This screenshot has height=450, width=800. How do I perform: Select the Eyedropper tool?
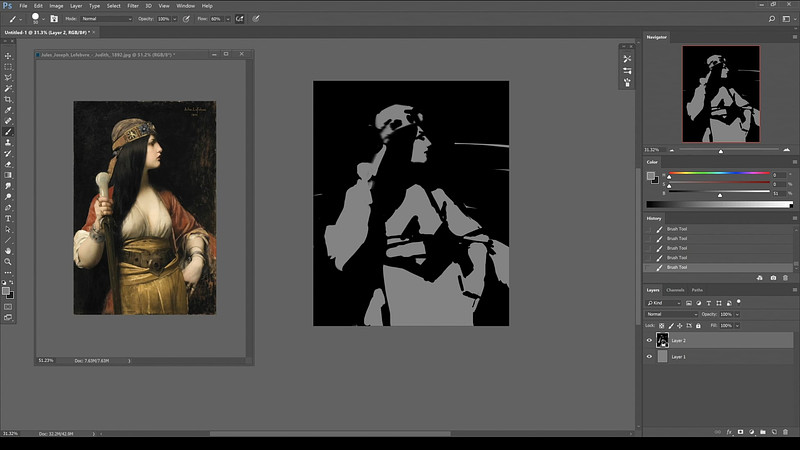tap(8, 110)
